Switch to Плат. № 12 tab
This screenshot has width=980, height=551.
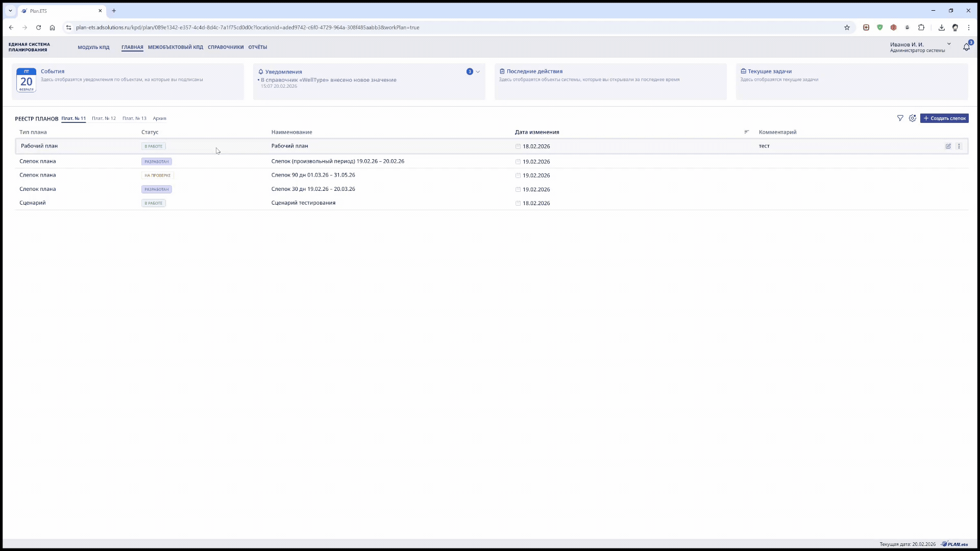104,118
